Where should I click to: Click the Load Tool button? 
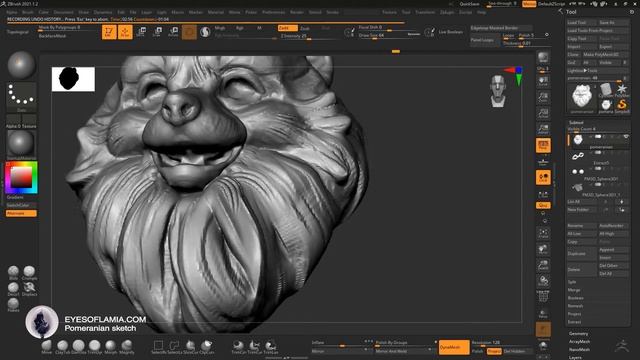pos(582,22)
